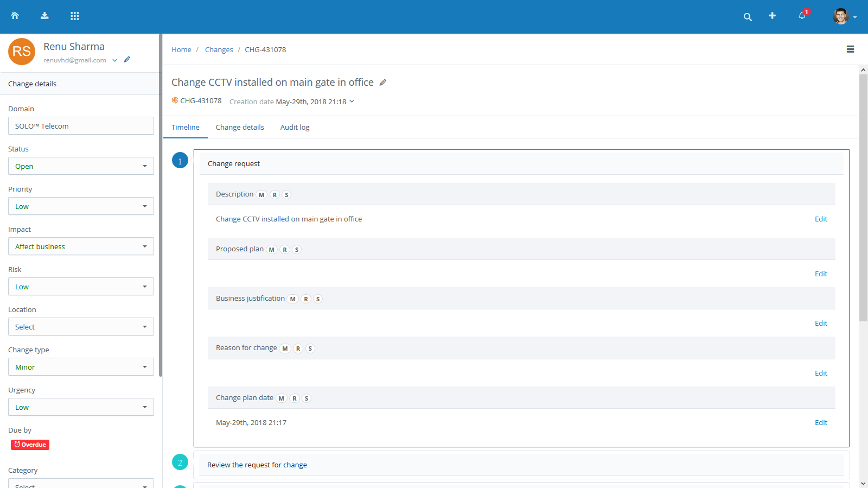Go to the home icon in top bar
868x488 pixels.
click(x=15, y=16)
